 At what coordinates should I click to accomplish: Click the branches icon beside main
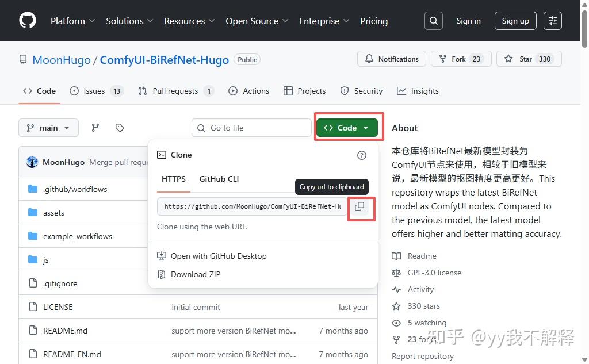(95, 127)
